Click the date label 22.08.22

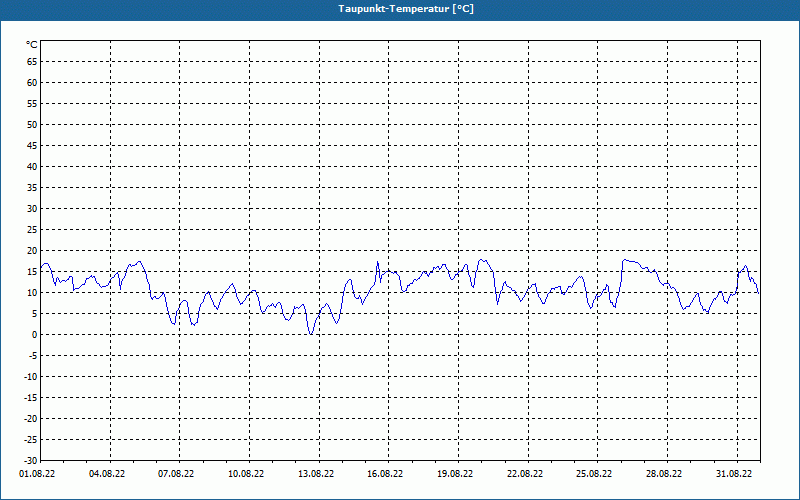click(x=525, y=474)
